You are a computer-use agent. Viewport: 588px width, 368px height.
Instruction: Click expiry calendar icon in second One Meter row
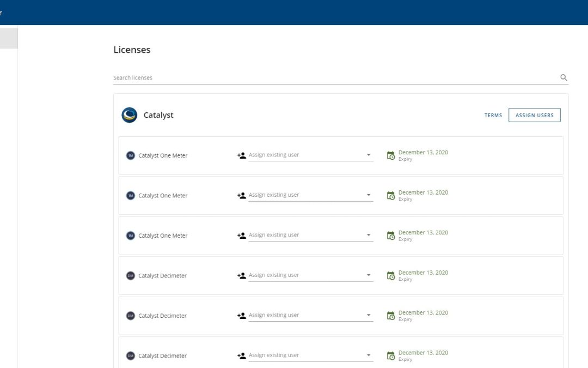pos(391,196)
